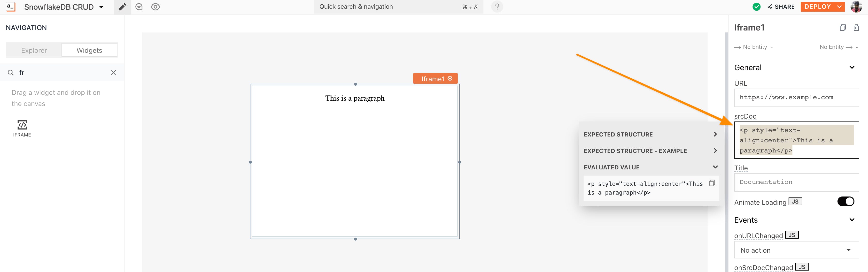Switch to preview mode eye icon

pos(155,7)
